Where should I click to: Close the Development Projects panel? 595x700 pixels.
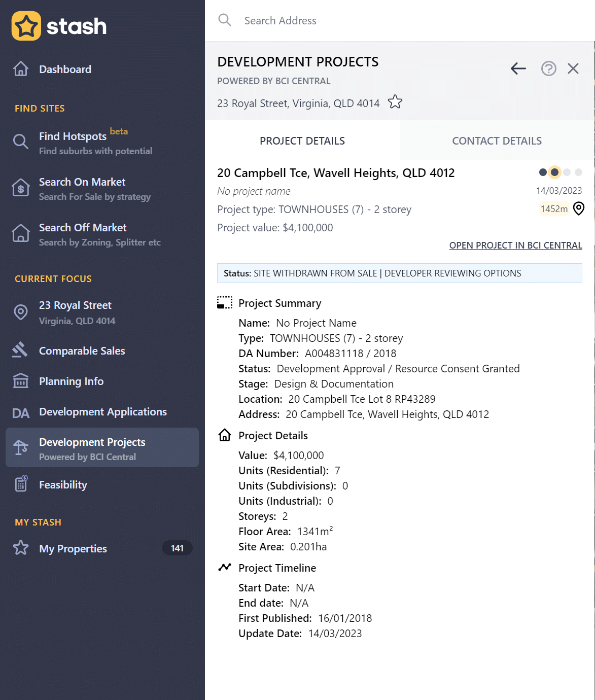(x=573, y=68)
